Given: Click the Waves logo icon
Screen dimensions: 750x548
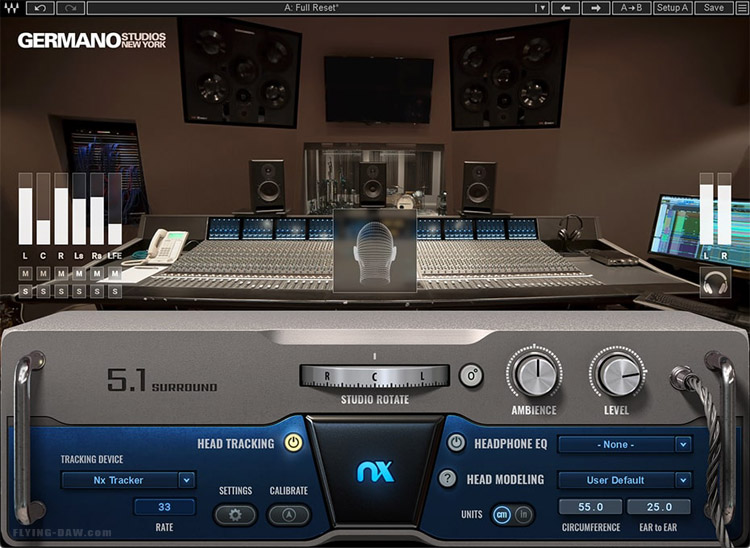Looking at the screenshot, I should coord(11,8).
